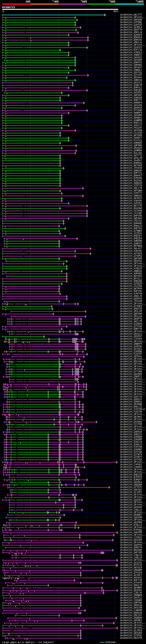Select hit UniRef100_Q7XYU7
The height and width of the screenshot is (644, 146).
click(x=131, y=75)
